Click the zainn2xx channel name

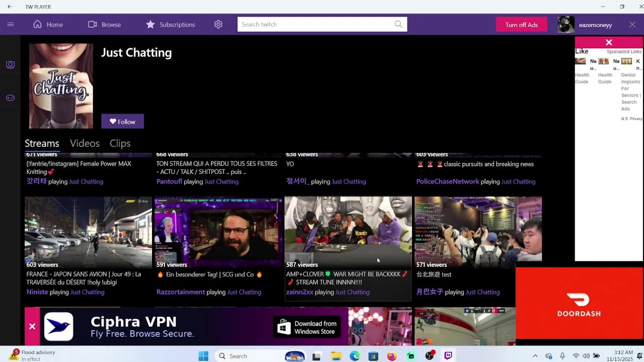(300, 292)
